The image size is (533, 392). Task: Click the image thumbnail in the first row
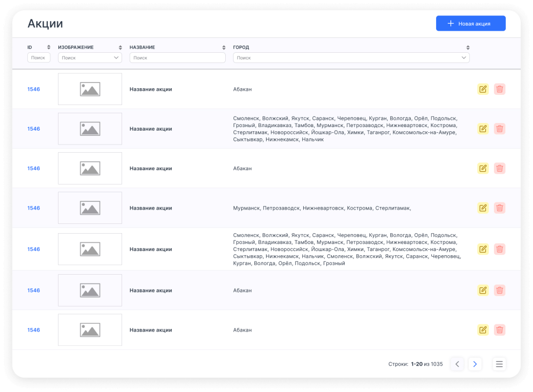coord(90,89)
